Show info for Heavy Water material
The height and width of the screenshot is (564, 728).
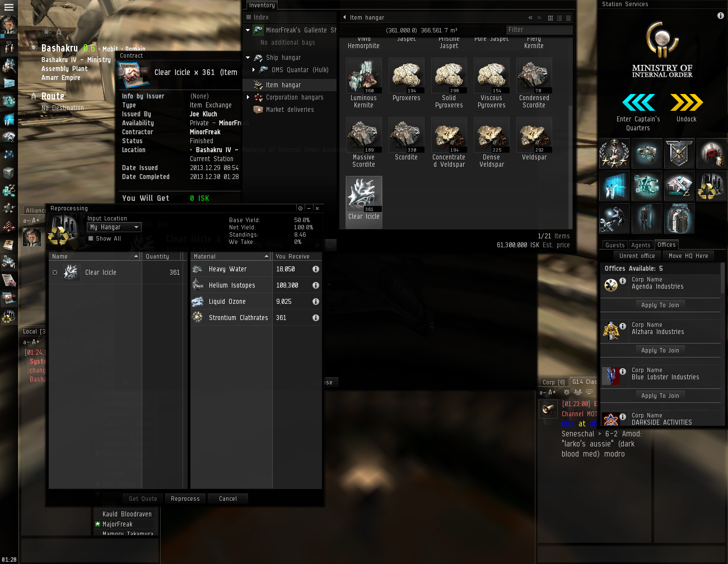316,269
